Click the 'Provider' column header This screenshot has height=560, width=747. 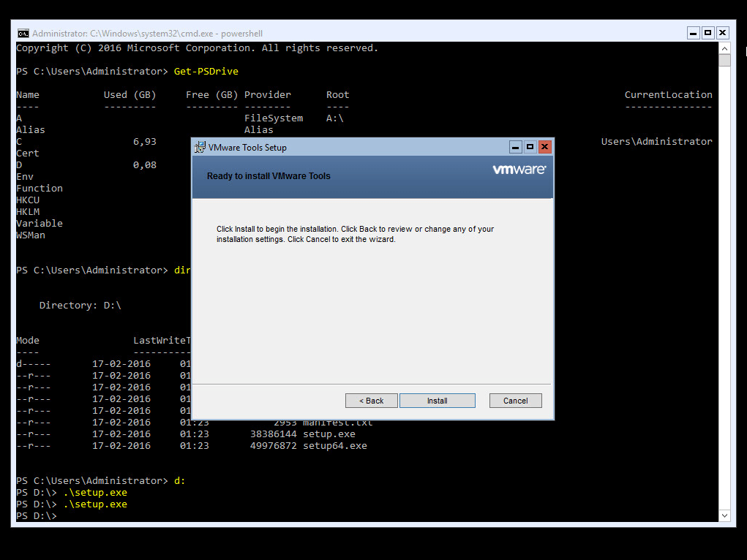pos(268,95)
